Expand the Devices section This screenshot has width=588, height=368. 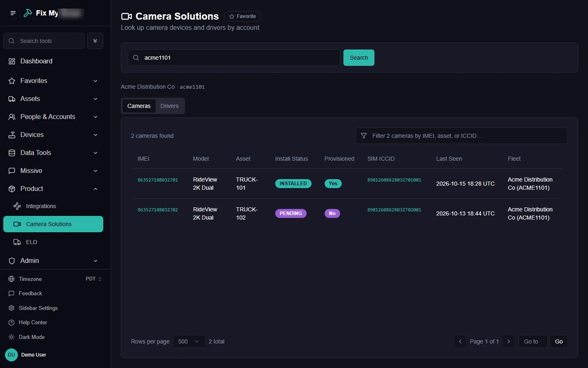[x=53, y=135]
